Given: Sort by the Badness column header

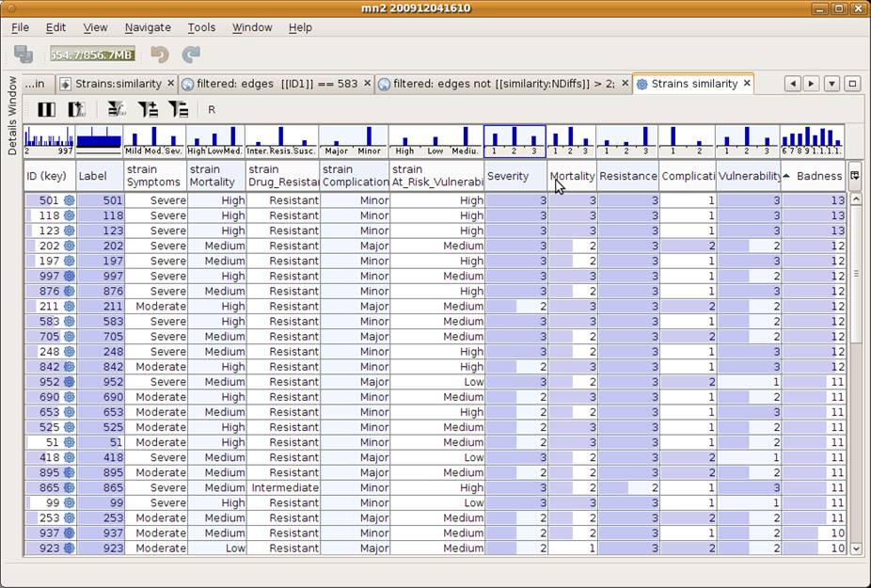Looking at the screenshot, I should click(814, 176).
